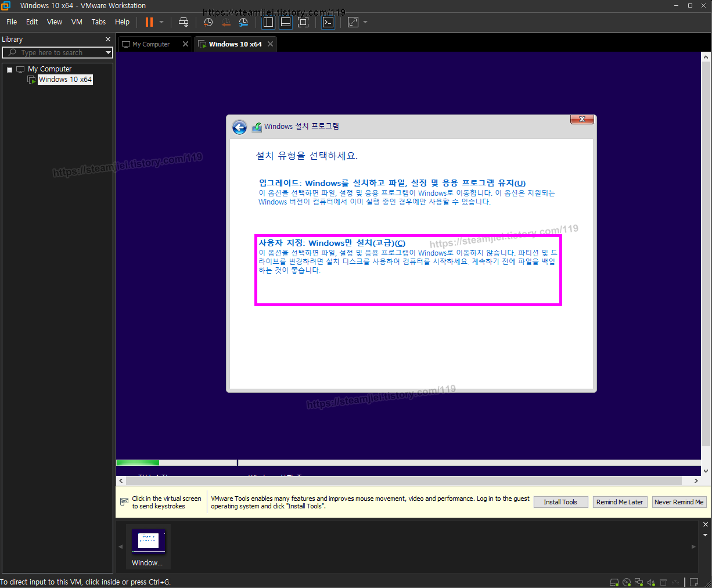Click the horizontal scrollbar's left arrow
Image resolution: width=712 pixels, height=588 pixels.
[x=121, y=481]
